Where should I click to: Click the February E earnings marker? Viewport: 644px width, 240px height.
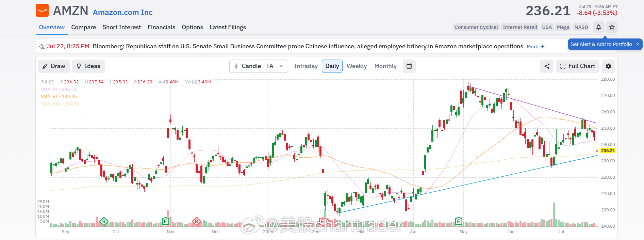point(323,221)
